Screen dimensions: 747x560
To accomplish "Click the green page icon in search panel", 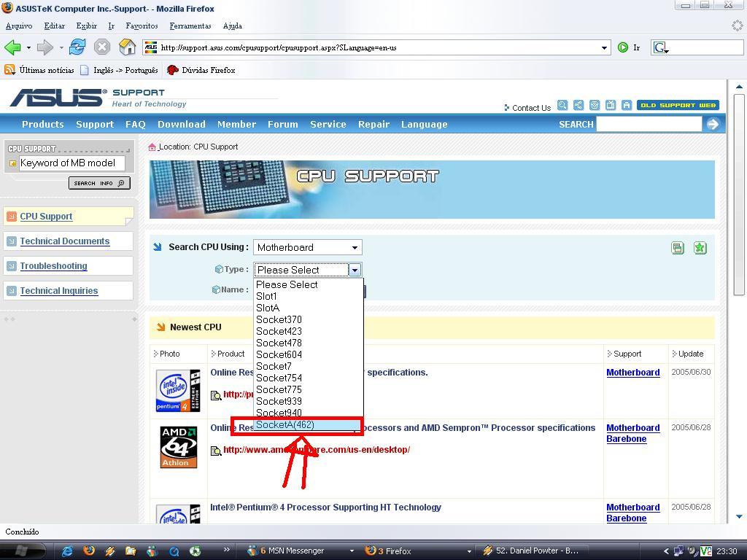I will (678, 248).
